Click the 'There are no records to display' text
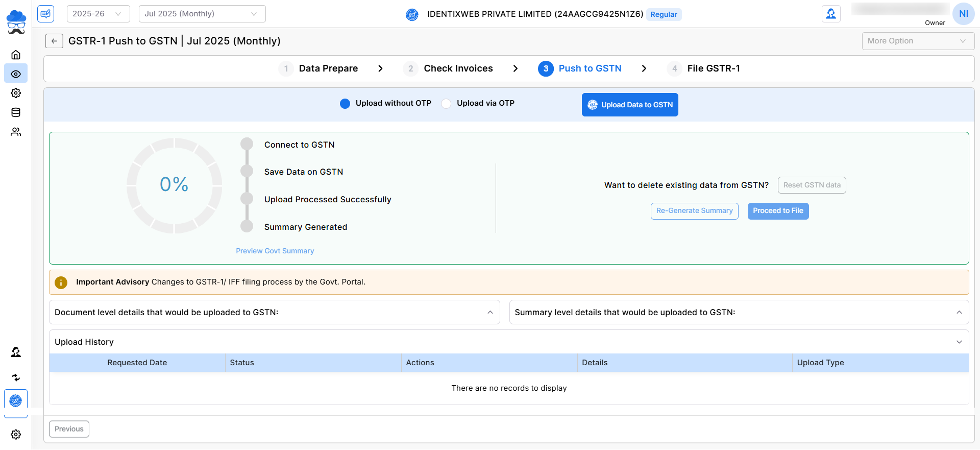 click(509, 388)
